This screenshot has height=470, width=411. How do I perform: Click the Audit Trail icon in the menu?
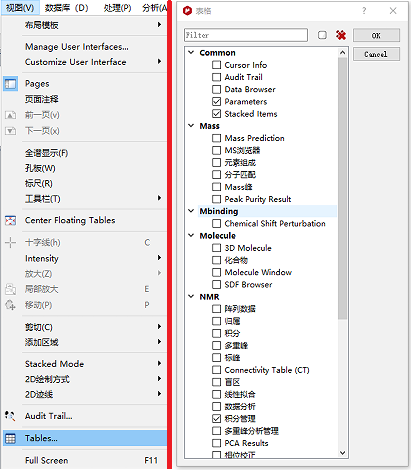coord(10,416)
